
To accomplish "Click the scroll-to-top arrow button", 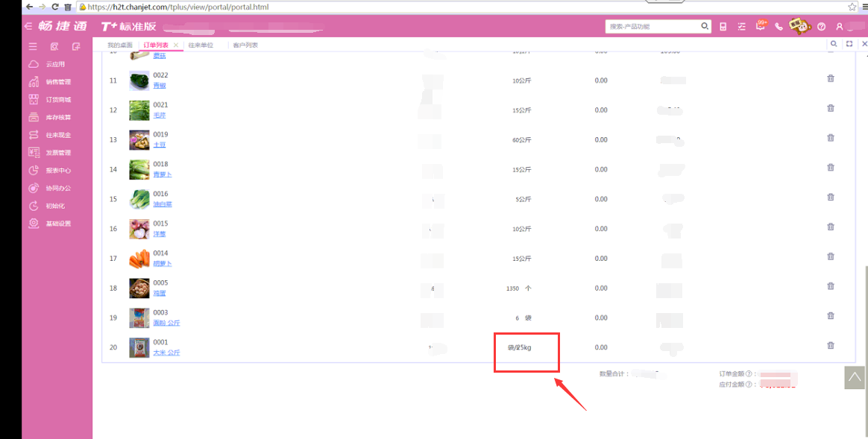I will [855, 378].
